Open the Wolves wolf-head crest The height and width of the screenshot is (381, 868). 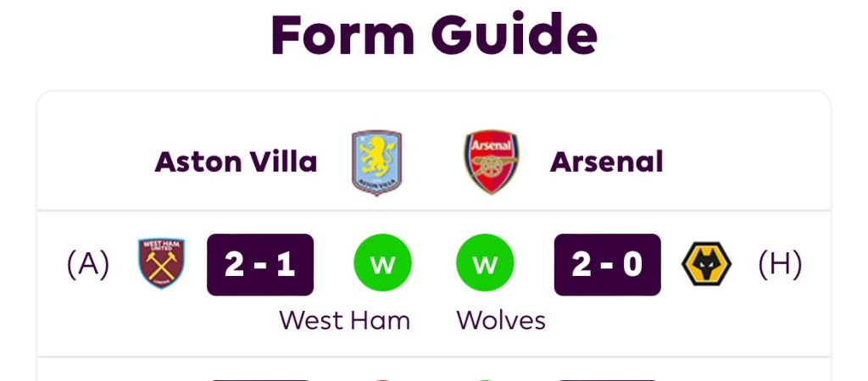pos(706,264)
